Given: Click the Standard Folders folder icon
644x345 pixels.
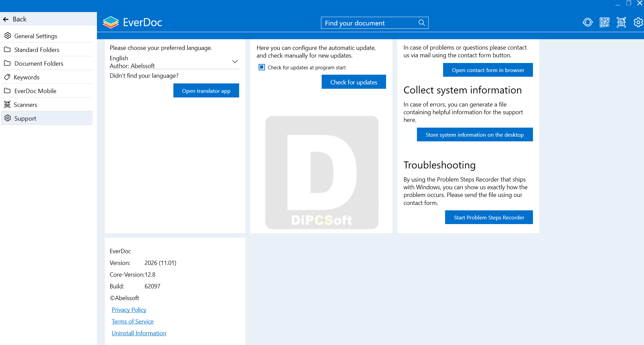Looking at the screenshot, I should (x=7, y=49).
